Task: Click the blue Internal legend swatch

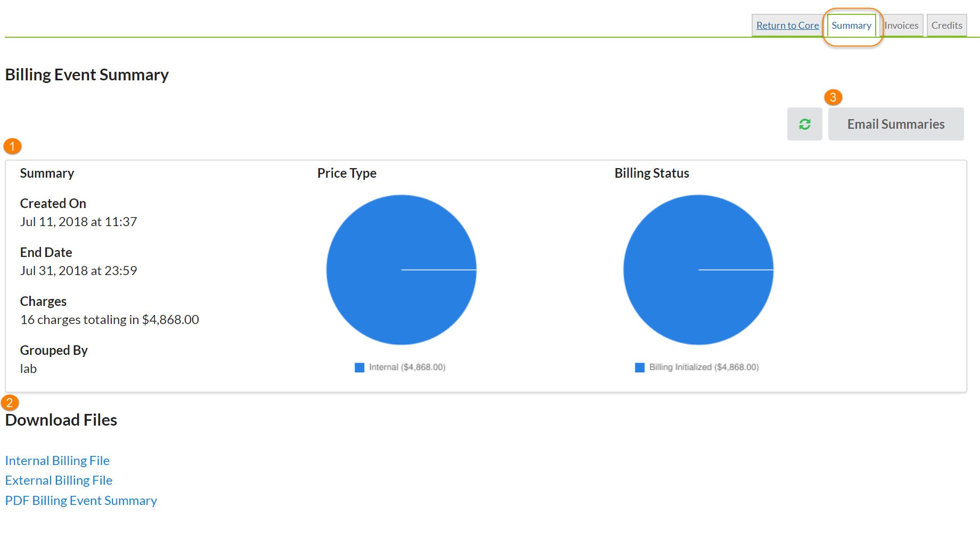Action: [359, 368]
